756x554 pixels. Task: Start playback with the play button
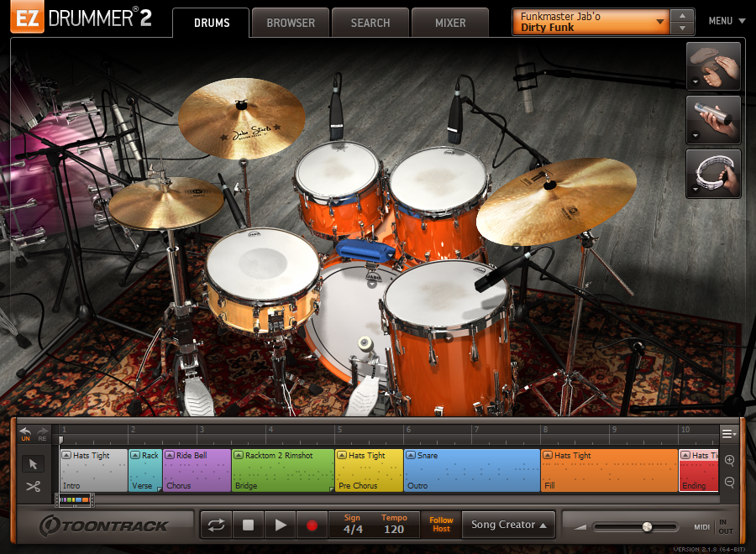[280, 525]
